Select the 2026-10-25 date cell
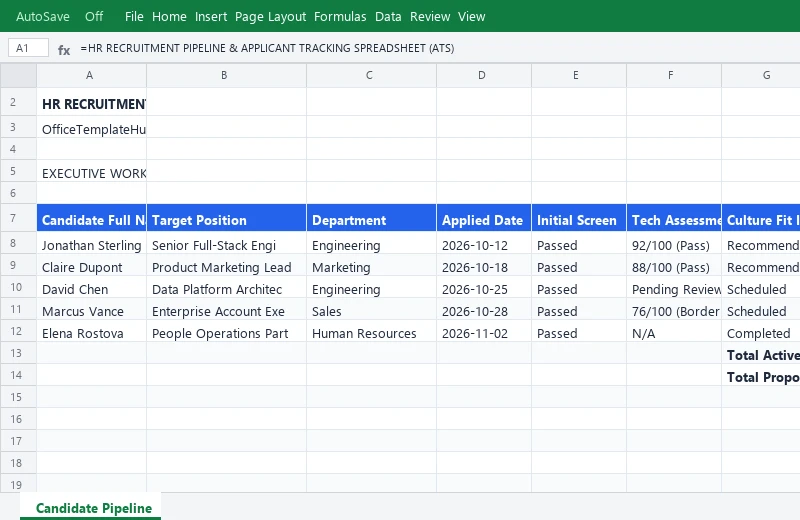The image size is (800, 520). 484,287
